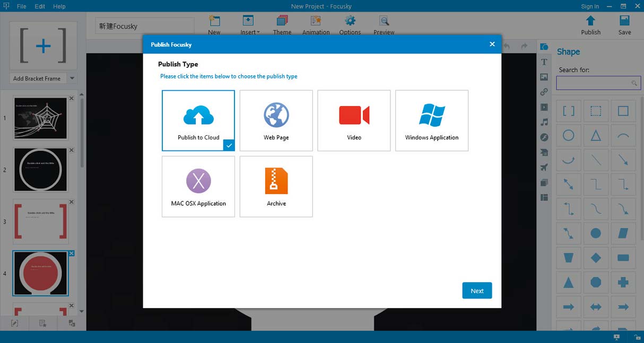Expand the Add Bracket Frame dropdown arrow

click(x=72, y=78)
